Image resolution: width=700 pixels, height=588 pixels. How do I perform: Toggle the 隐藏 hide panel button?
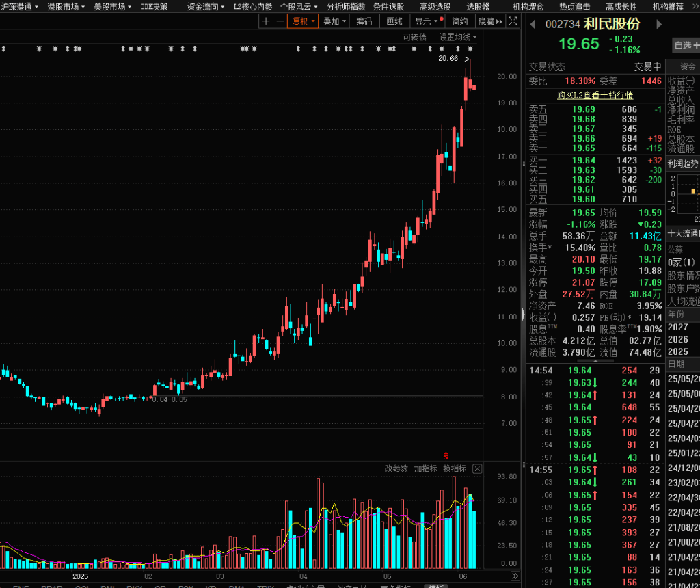[x=490, y=21]
